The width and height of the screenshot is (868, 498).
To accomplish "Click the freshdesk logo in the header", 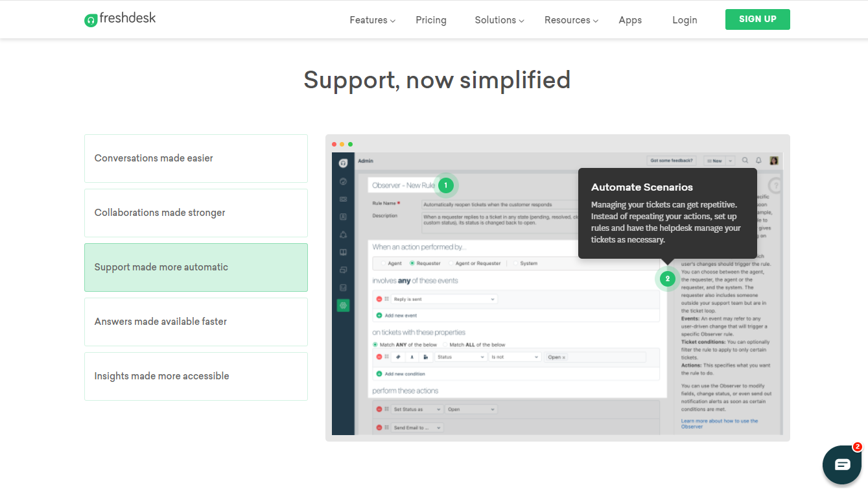I will pos(121,19).
